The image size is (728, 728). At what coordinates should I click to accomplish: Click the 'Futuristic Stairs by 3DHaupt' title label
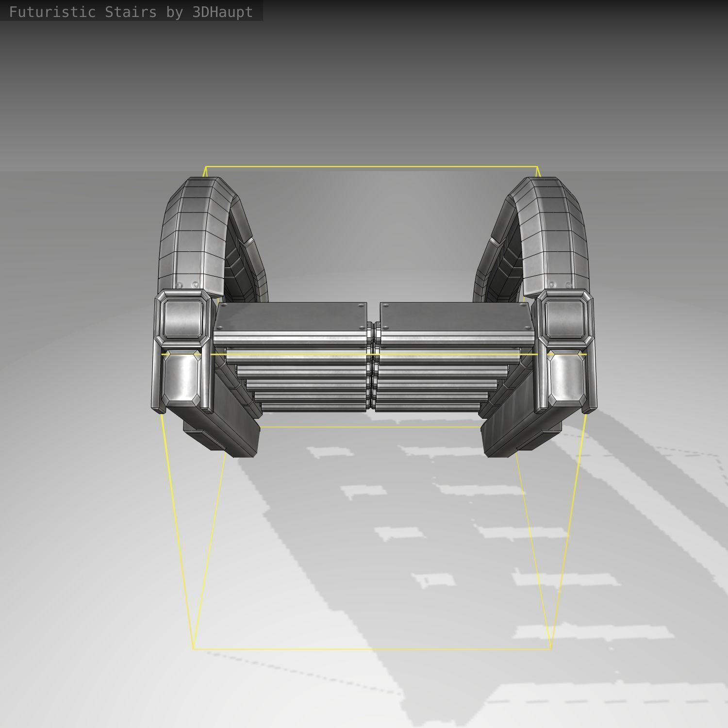131,12
